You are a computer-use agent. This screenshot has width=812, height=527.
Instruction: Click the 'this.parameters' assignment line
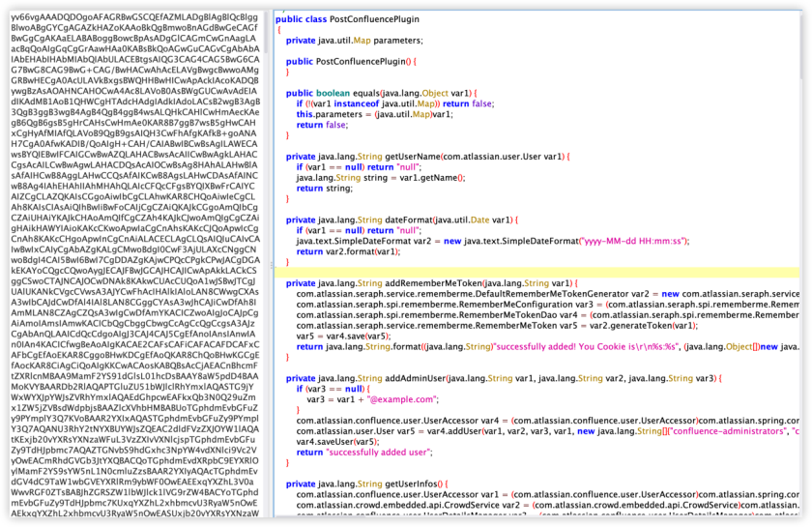click(374, 114)
